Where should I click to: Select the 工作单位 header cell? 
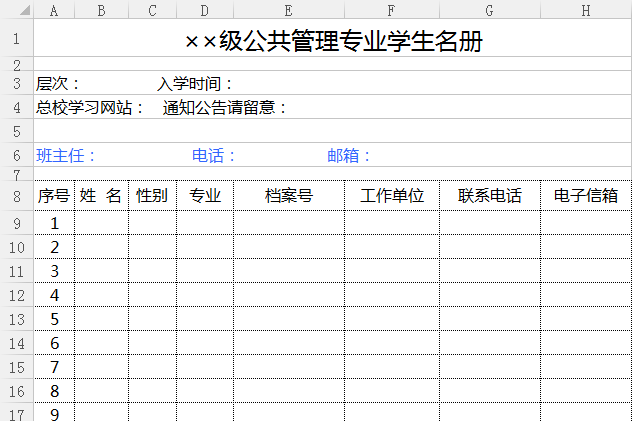392,196
